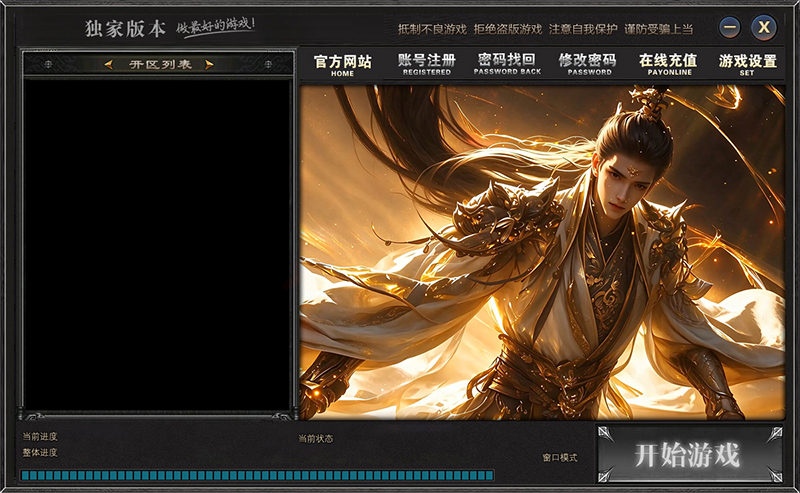Image resolution: width=800 pixels, height=493 pixels.
Task: Click the 当前状态 status label
Action: tap(315, 438)
